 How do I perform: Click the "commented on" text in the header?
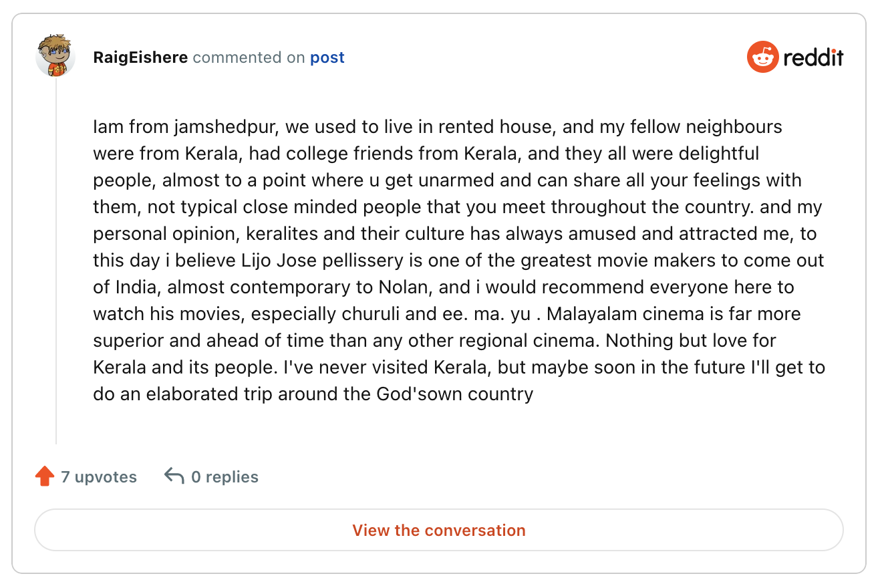click(x=249, y=57)
